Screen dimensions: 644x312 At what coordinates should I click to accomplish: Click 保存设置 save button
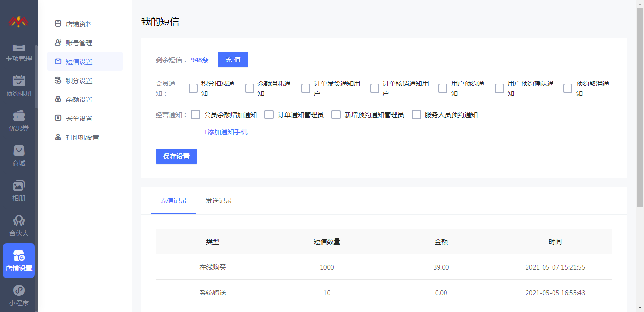[x=176, y=156]
